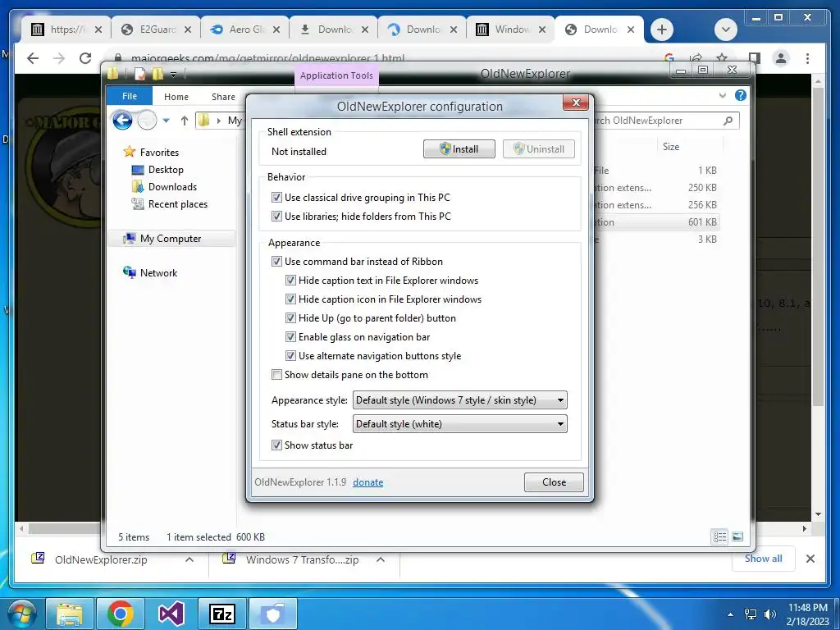This screenshot has height=630, width=840.
Task: Click the volume speaker tray icon
Action: point(769,614)
